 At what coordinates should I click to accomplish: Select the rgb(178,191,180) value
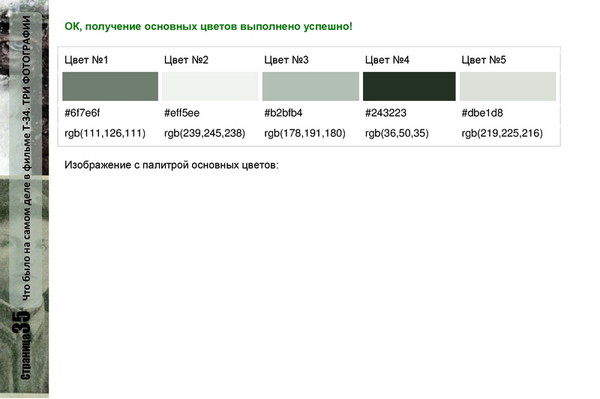pos(305,133)
